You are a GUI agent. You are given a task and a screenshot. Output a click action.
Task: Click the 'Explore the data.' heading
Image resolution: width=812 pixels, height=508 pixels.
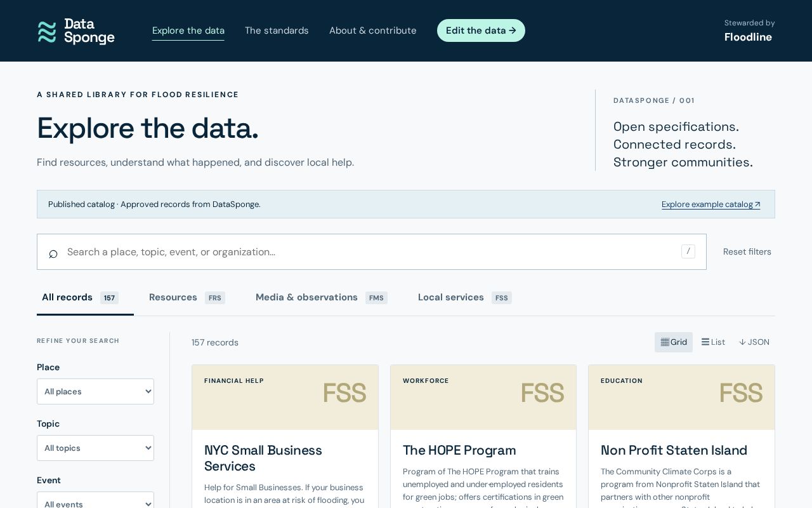(148, 128)
